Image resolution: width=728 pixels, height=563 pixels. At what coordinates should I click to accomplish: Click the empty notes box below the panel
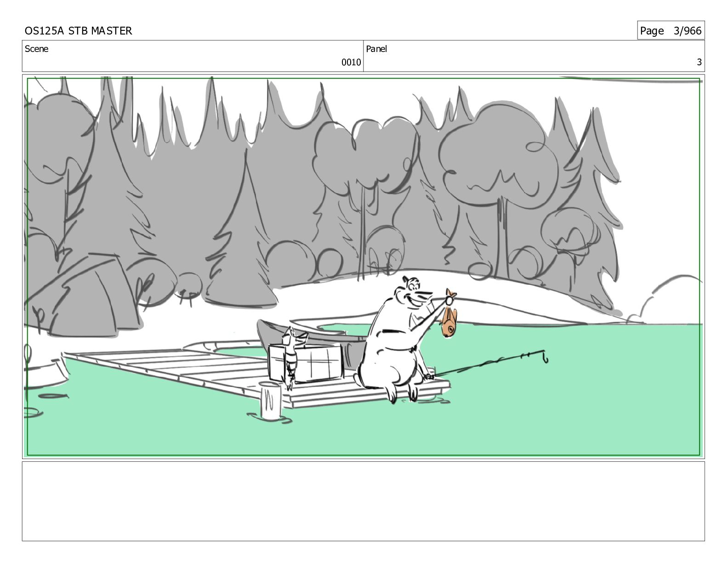click(364, 501)
